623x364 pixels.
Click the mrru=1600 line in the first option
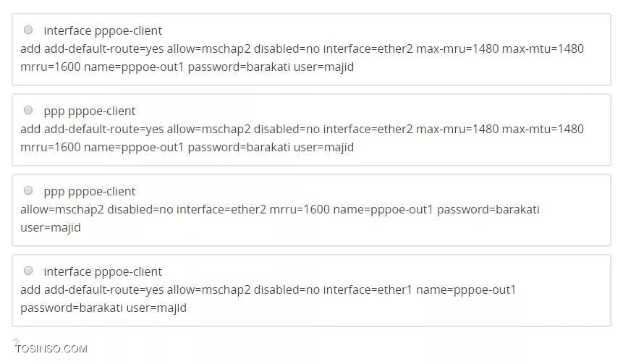(187, 67)
